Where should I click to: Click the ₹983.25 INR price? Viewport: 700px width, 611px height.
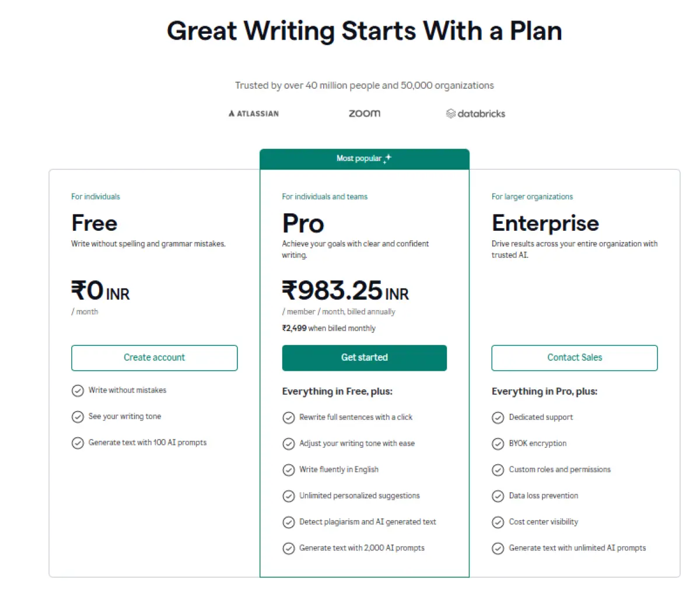(345, 290)
